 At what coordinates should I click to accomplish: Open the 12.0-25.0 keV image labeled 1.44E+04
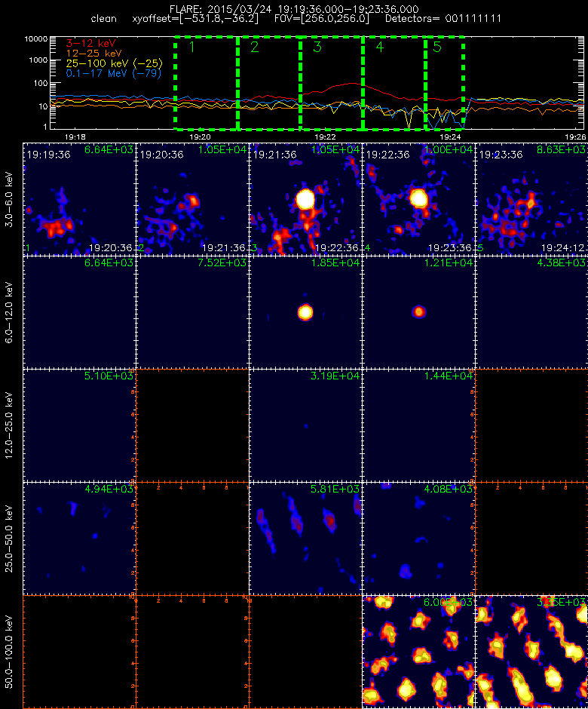pyautogui.click(x=418, y=425)
